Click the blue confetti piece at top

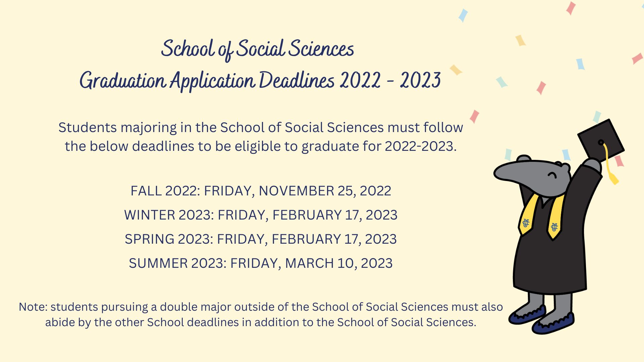[463, 15]
